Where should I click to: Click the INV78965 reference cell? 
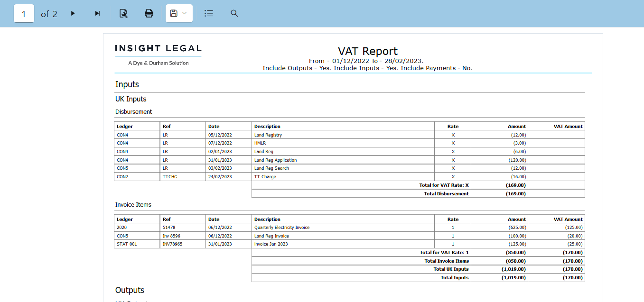click(x=183, y=244)
